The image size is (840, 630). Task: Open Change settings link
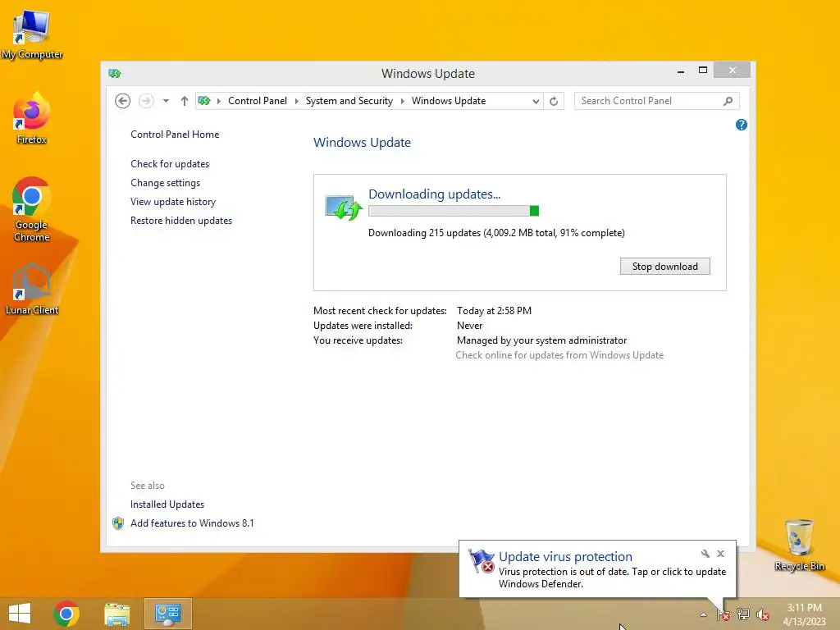(x=165, y=183)
